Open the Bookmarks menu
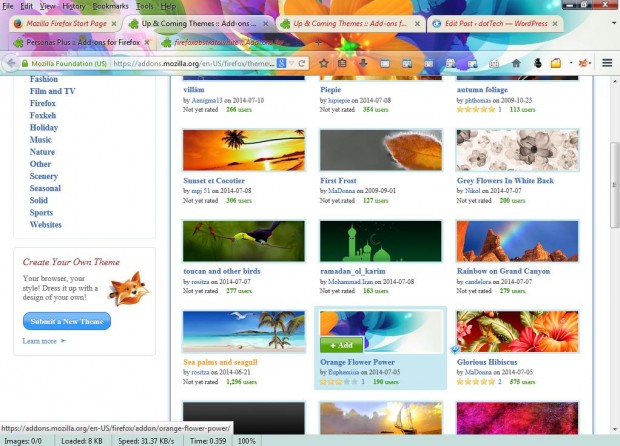 [110, 6]
